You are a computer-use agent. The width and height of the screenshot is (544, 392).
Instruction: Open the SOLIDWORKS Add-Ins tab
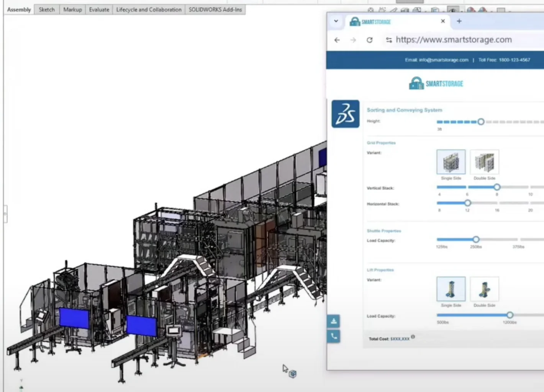(x=215, y=10)
